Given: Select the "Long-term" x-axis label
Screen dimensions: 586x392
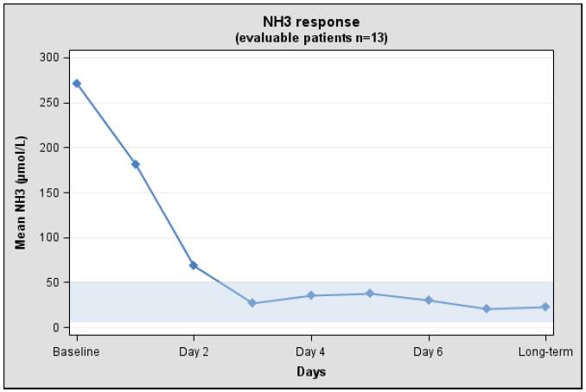Looking at the screenshot, I should point(545,352).
